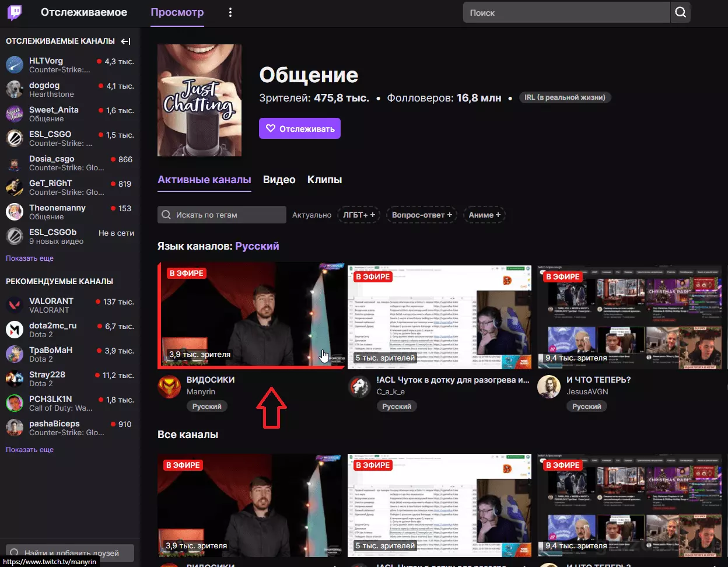Screen dimensions: 728x567
Task: Open ESL_CSGOb channel avatar
Action: (15, 236)
